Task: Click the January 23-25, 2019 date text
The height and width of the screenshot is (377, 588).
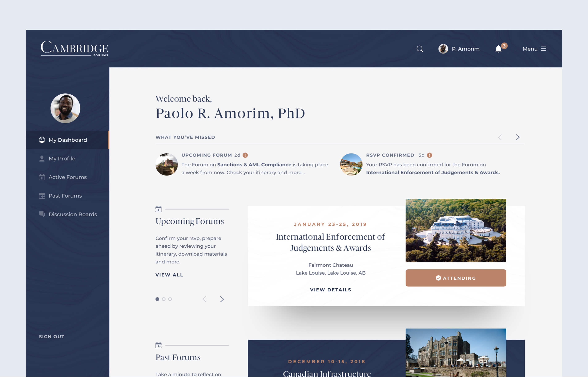Action: point(330,224)
